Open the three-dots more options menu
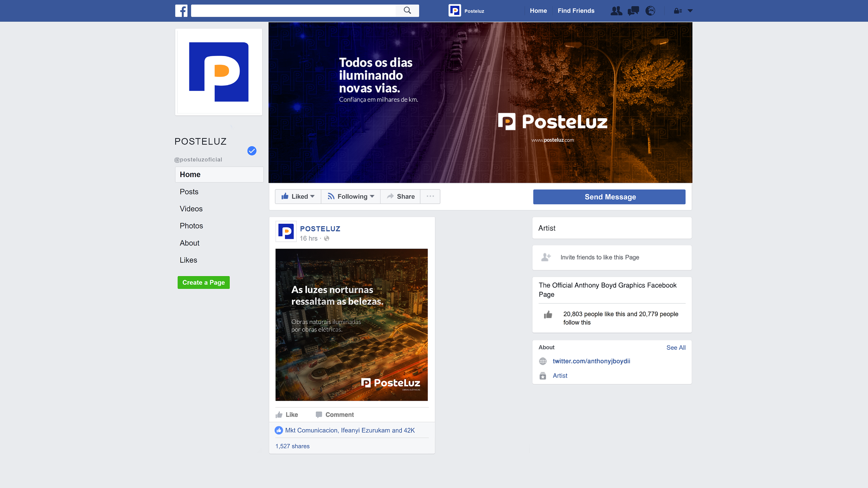 [x=430, y=196]
